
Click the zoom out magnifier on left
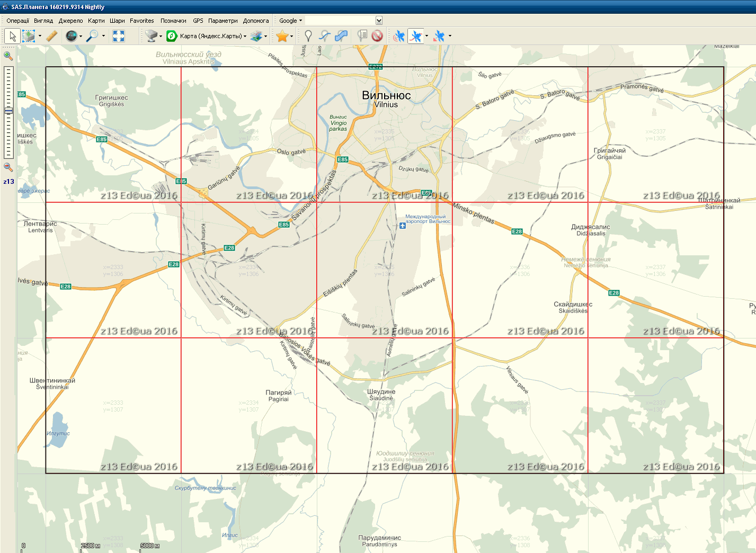tap(8, 167)
